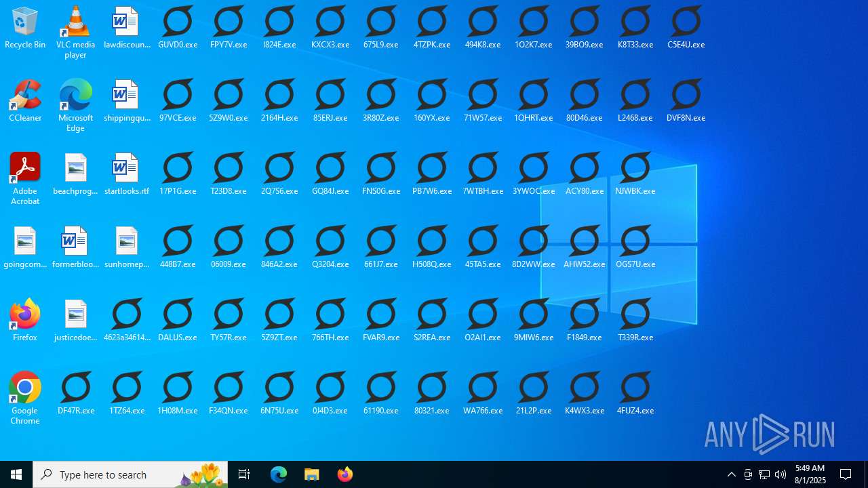Select the 448B7.exe file
Screen dimensions: 868x488
178,248
